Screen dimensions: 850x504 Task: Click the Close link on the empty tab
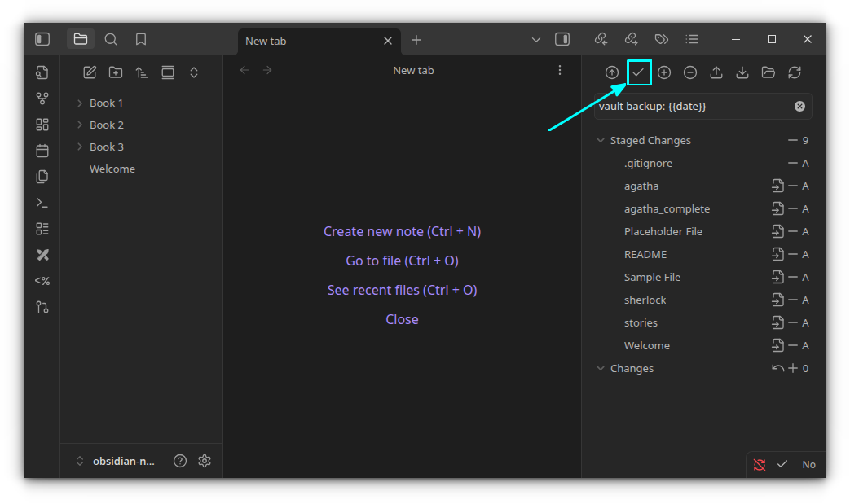coord(402,318)
